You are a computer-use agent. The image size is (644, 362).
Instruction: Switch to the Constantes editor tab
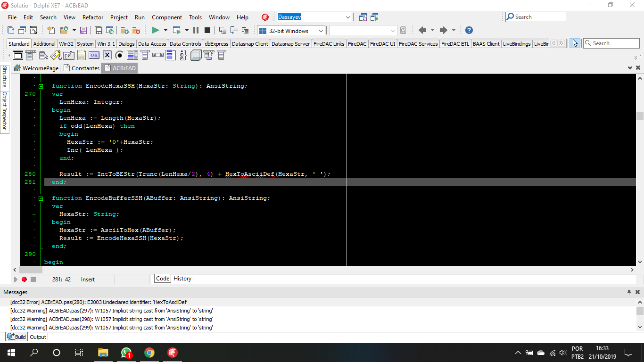(x=81, y=68)
